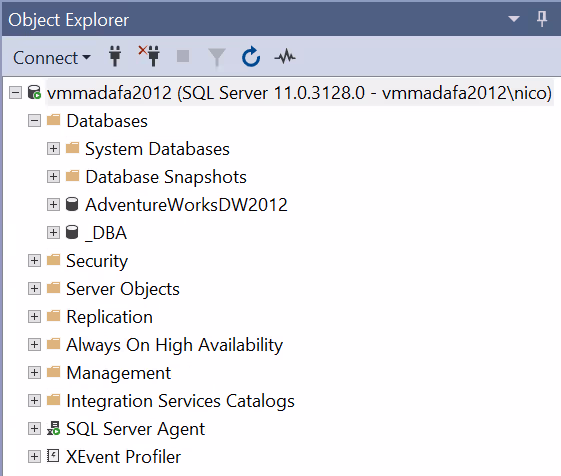Collapse the vmmadafa2012 server node
This screenshot has height=476, width=561.
(x=15, y=93)
